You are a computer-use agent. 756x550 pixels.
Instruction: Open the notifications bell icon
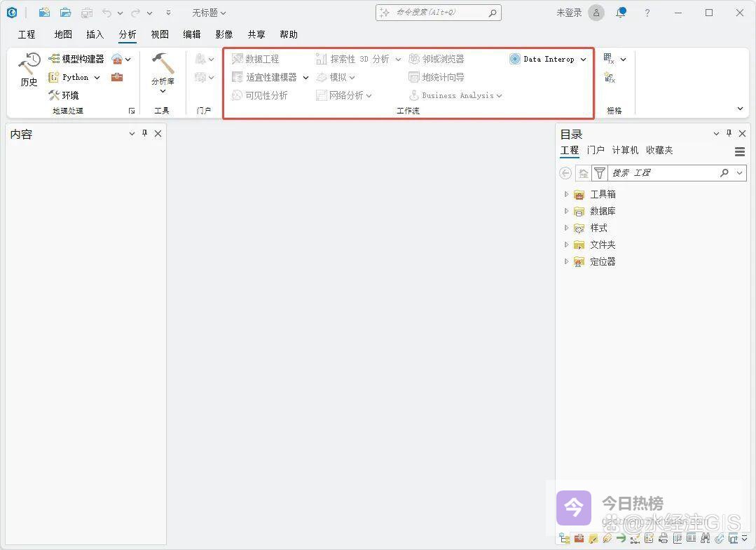tap(621, 13)
